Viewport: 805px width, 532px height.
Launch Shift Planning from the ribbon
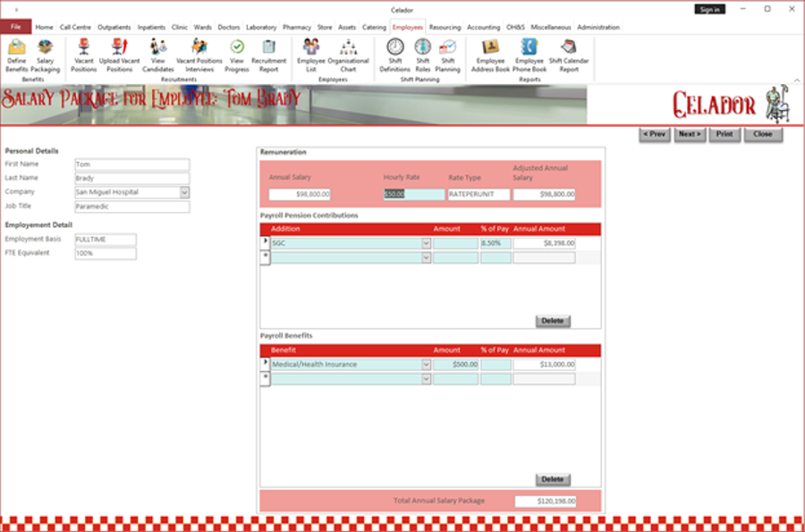(447, 55)
